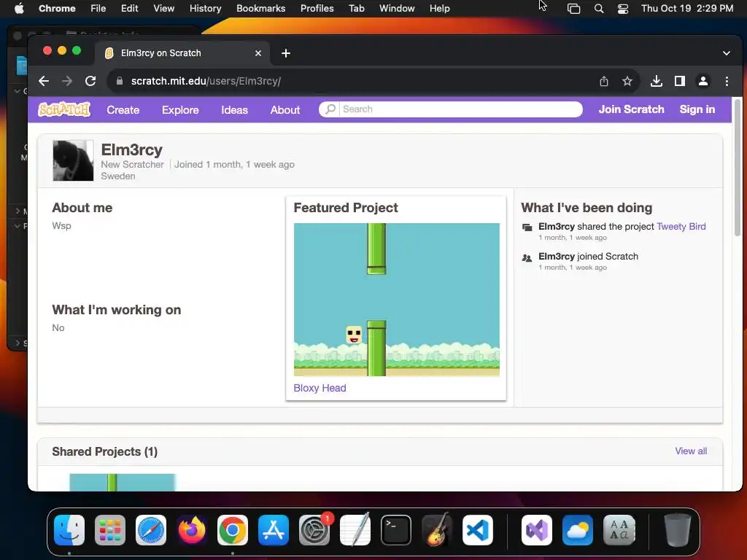Screen dimensions: 747x560
Task: Open Finder from the Dock
Action: coord(69,530)
